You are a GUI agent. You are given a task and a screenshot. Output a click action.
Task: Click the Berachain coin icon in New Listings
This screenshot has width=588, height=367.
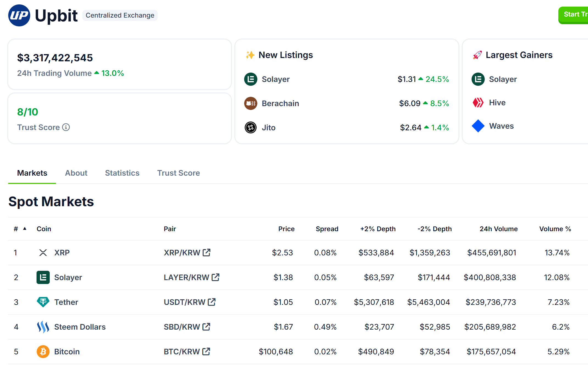pyautogui.click(x=250, y=103)
